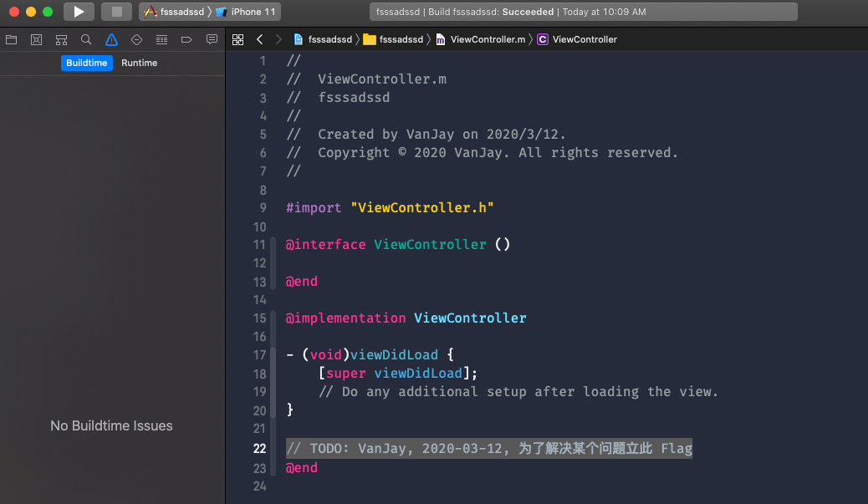The height and width of the screenshot is (504, 868).
Task: Open the Project navigator
Action: click(x=12, y=39)
